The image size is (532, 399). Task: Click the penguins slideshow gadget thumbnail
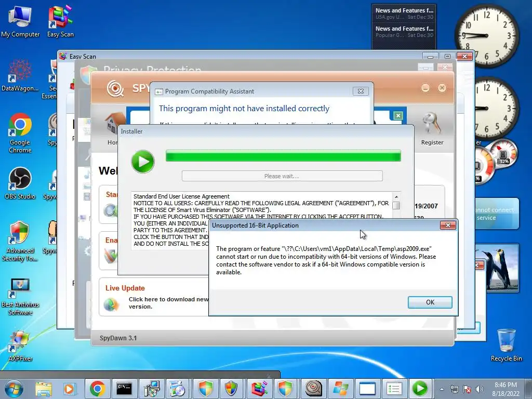(501, 268)
